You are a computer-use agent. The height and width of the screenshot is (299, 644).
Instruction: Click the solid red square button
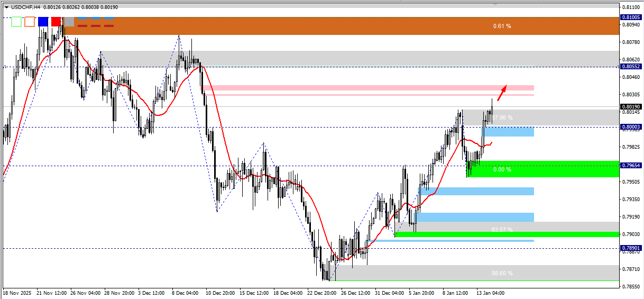(56, 22)
